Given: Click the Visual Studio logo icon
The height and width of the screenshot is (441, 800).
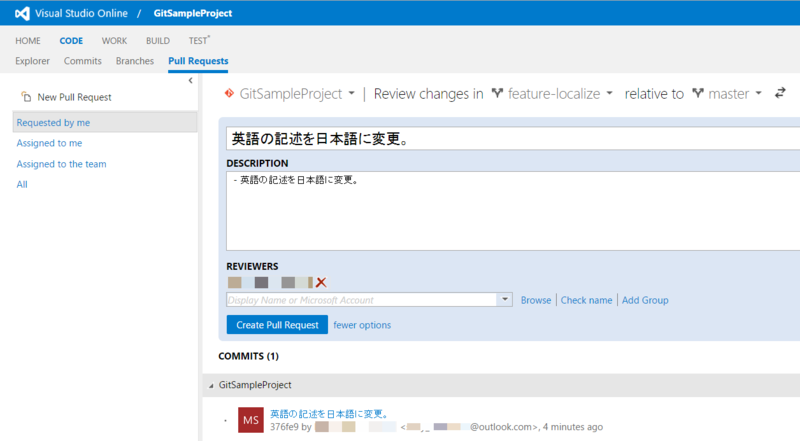Looking at the screenshot, I should coord(22,14).
